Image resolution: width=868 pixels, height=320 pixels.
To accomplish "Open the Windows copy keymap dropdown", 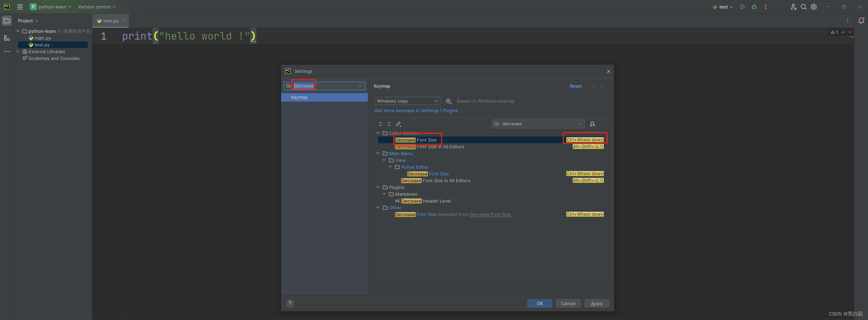I will [407, 101].
